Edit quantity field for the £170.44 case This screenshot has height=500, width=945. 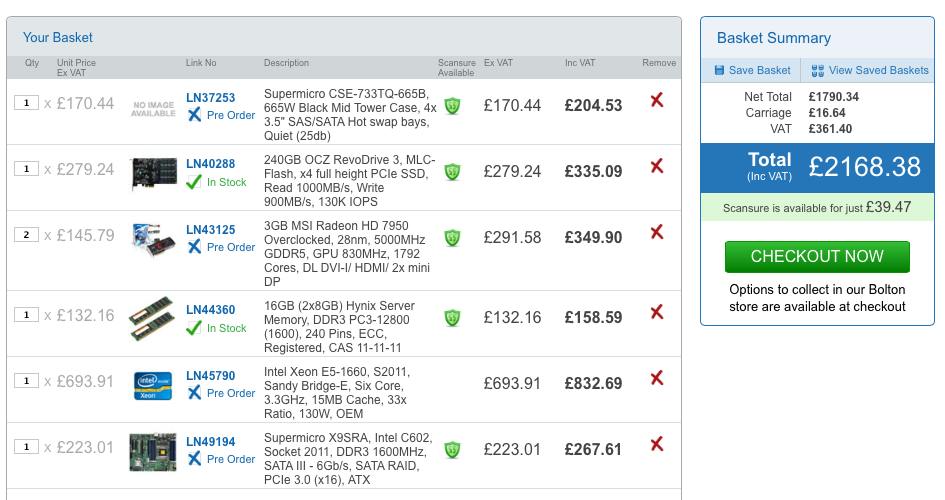coord(27,103)
